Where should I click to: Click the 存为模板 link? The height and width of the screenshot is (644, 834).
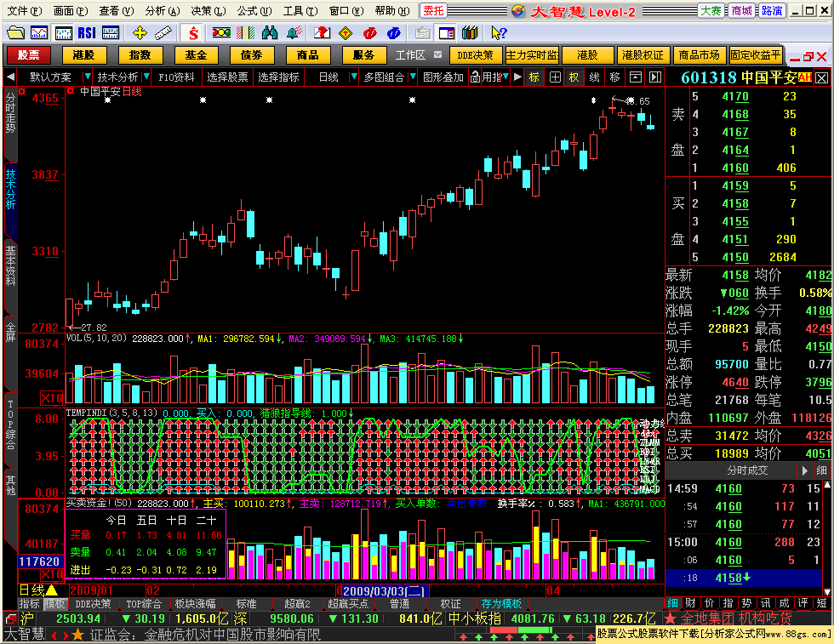click(501, 604)
